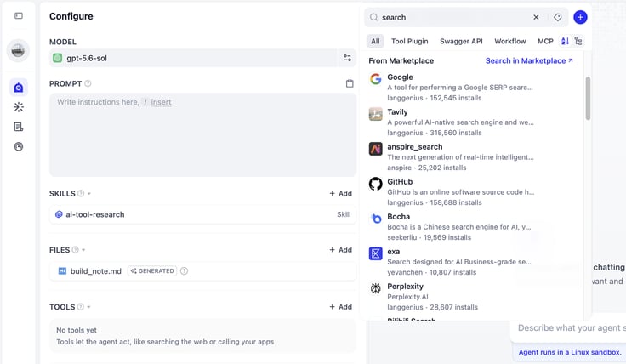Click 'From Marketplace' heading text
This screenshot has width=626, height=364.
pyautogui.click(x=401, y=60)
